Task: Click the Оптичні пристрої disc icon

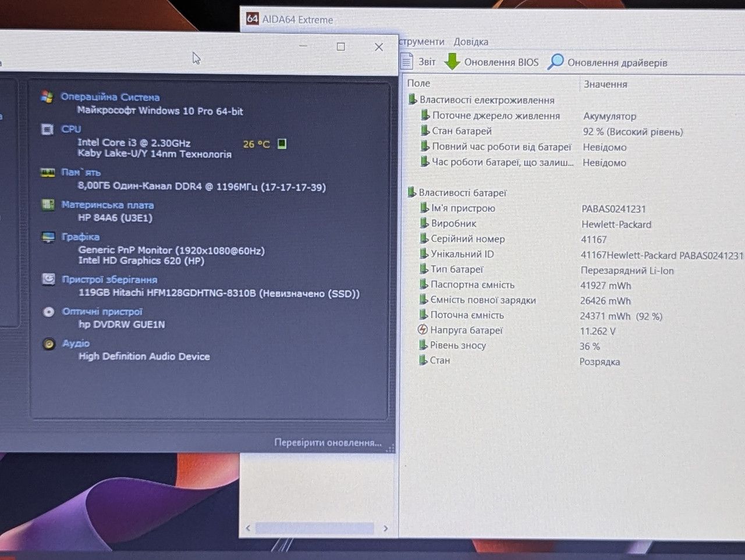Action: click(x=49, y=312)
